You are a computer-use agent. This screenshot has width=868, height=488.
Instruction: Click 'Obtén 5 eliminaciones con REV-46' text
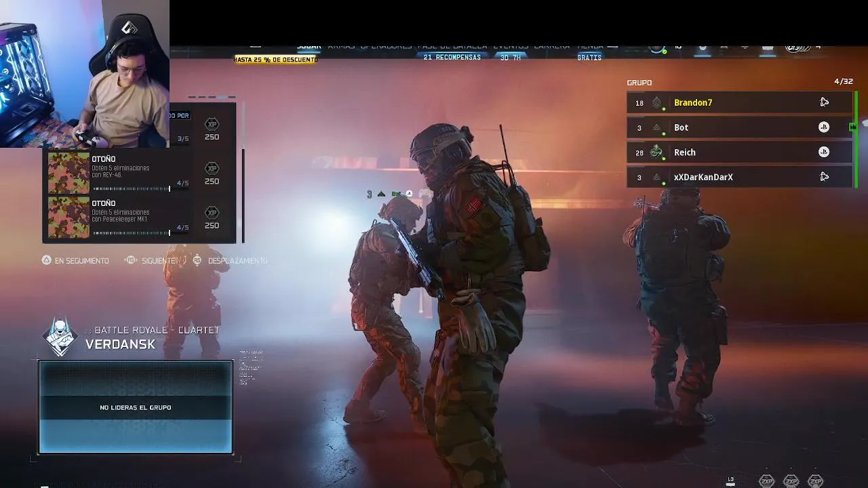coord(121,171)
